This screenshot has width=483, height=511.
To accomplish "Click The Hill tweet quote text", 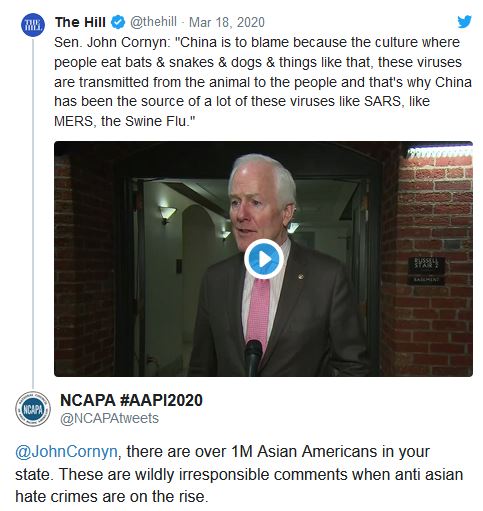I will pyautogui.click(x=263, y=82).
